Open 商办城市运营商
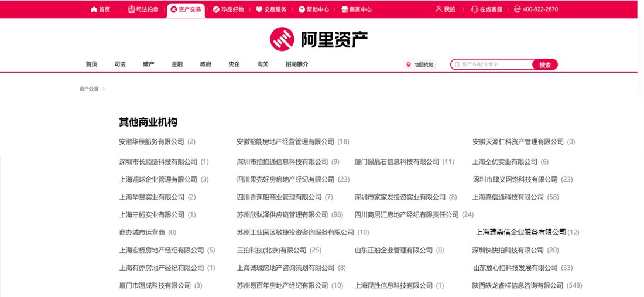The width and height of the screenshot is (644, 297). (142, 233)
